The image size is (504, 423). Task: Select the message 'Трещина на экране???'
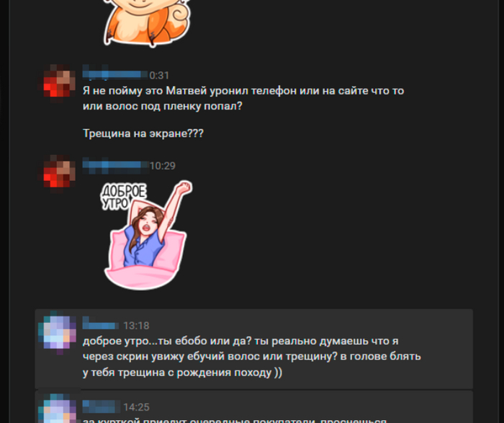143,133
